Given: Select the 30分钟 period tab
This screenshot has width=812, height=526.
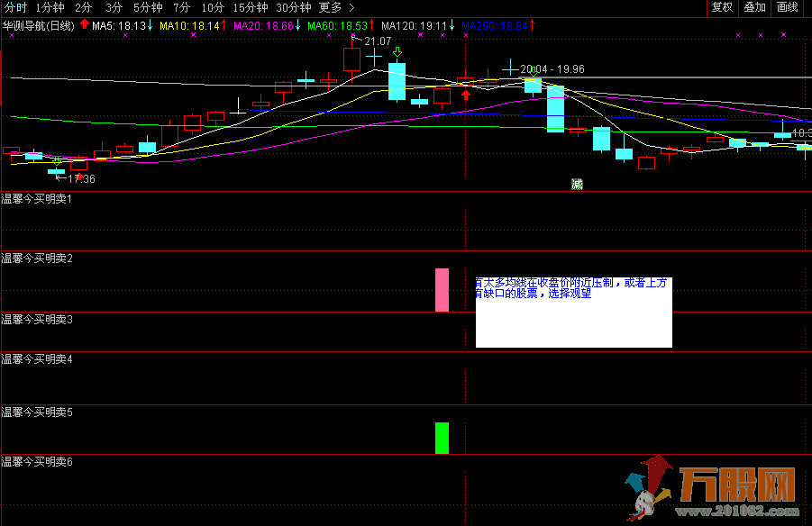Looking at the screenshot, I should click(294, 8).
